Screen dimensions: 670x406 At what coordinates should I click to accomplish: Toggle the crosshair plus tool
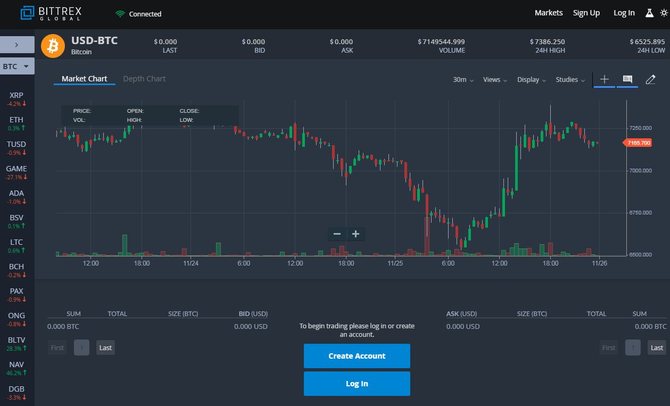point(604,79)
